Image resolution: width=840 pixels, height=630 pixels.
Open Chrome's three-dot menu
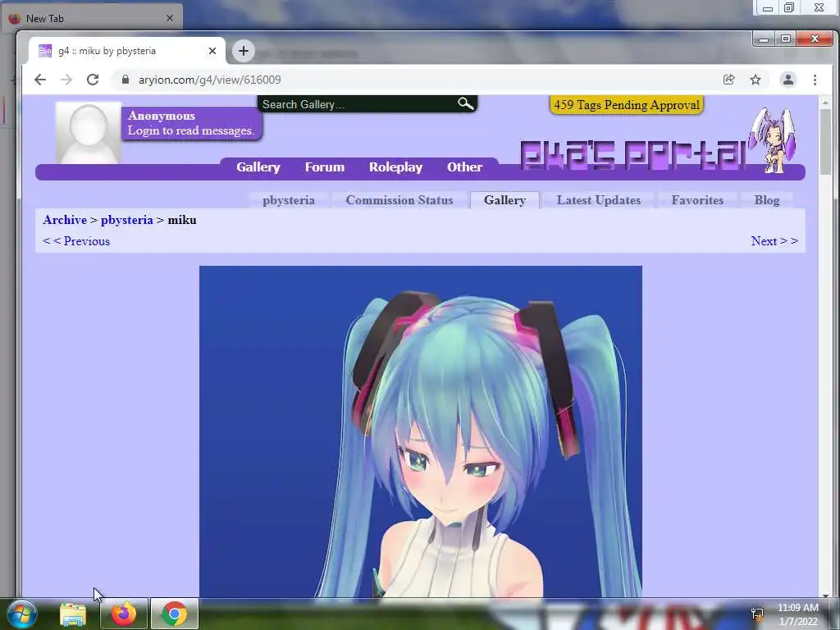click(x=815, y=80)
